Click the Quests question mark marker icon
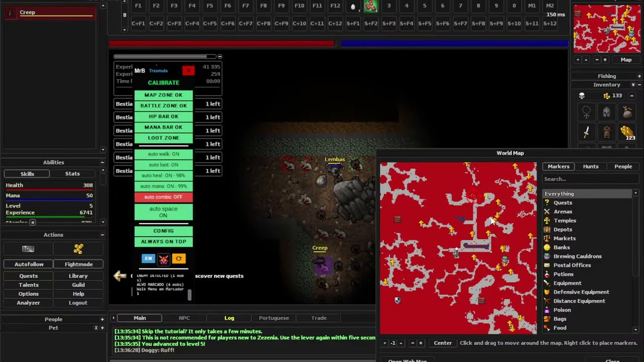 [547, 203]
